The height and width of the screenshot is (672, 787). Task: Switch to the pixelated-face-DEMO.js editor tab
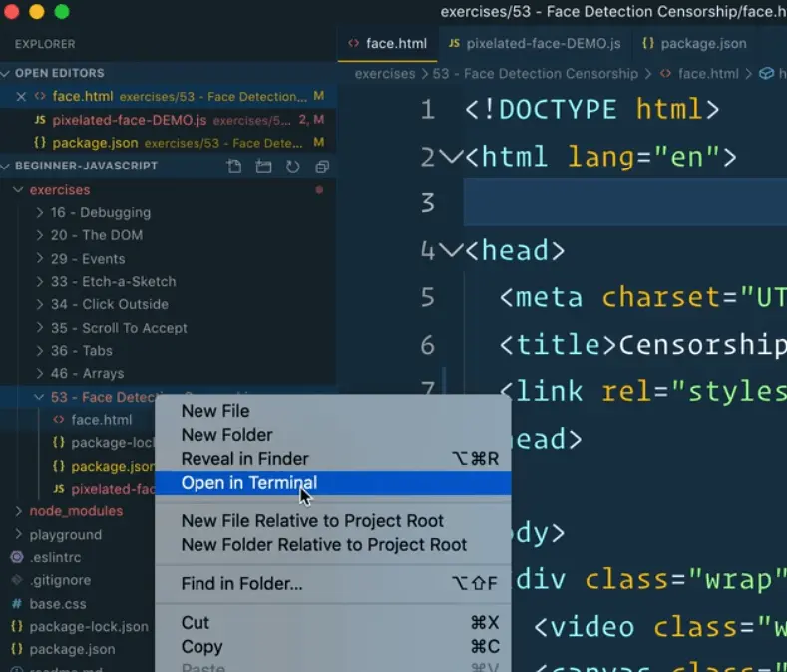(535, 44)
